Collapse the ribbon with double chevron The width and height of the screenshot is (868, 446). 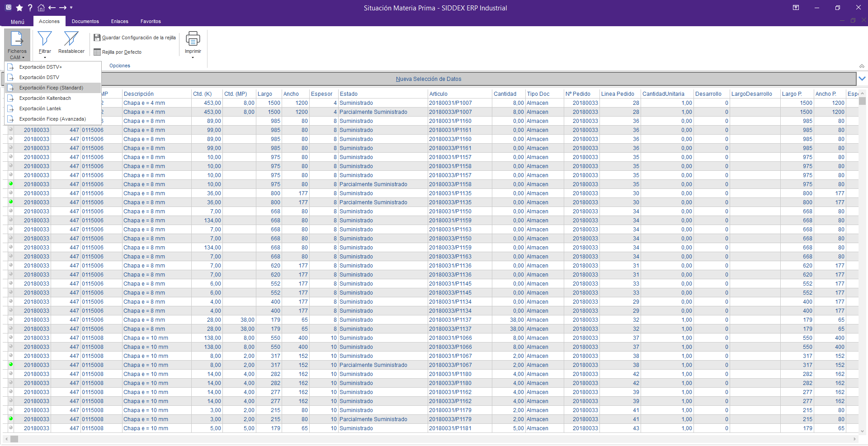click(x=862, y=66)
